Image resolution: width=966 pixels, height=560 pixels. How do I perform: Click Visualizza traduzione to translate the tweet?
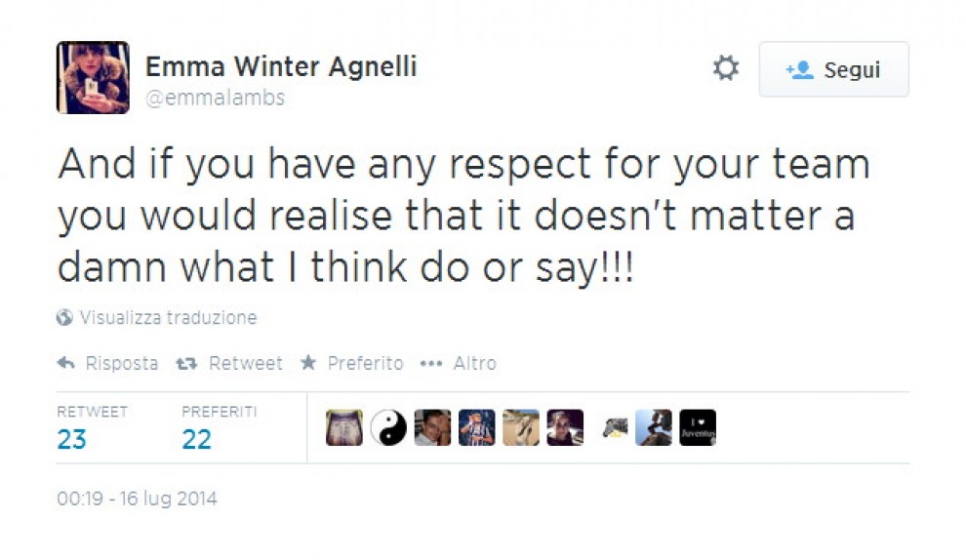tap(168, 318)
